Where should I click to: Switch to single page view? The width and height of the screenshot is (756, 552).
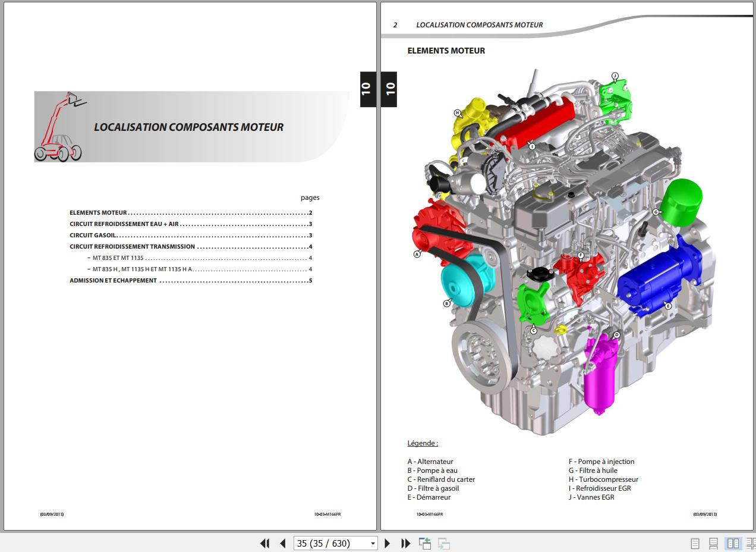(695, 543)
